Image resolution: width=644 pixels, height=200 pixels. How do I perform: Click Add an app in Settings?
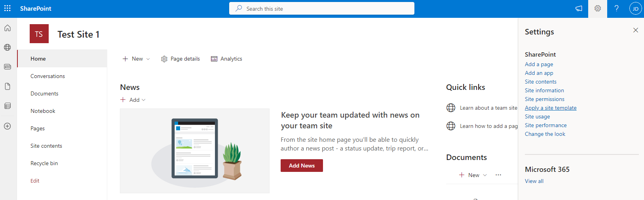coord(539,73)
